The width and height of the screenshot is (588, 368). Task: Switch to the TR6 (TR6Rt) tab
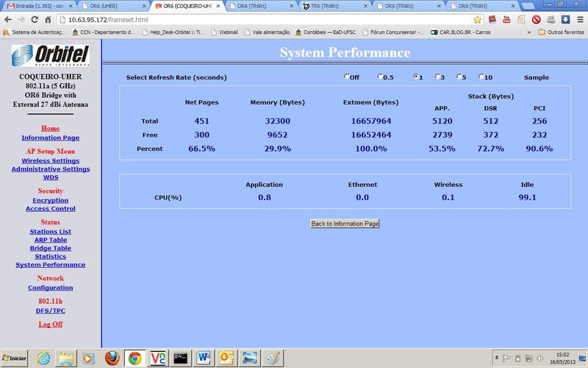(x=335, y=6)
